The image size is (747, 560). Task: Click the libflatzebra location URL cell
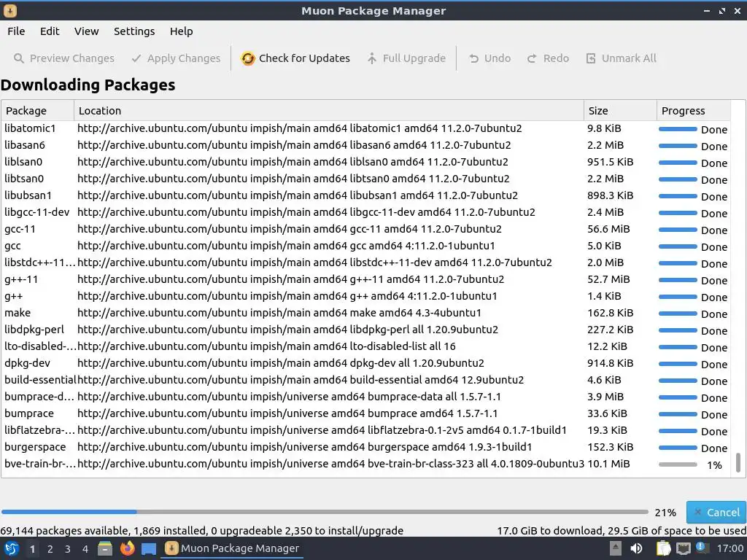point(322,430)
